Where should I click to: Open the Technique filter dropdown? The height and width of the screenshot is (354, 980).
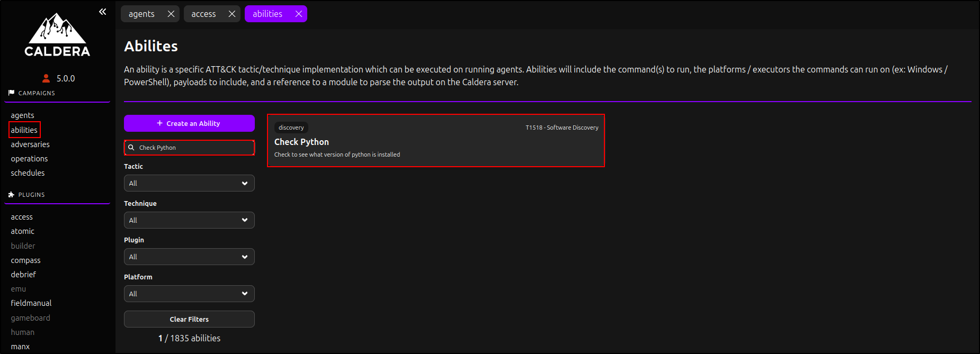click(189, 220)
